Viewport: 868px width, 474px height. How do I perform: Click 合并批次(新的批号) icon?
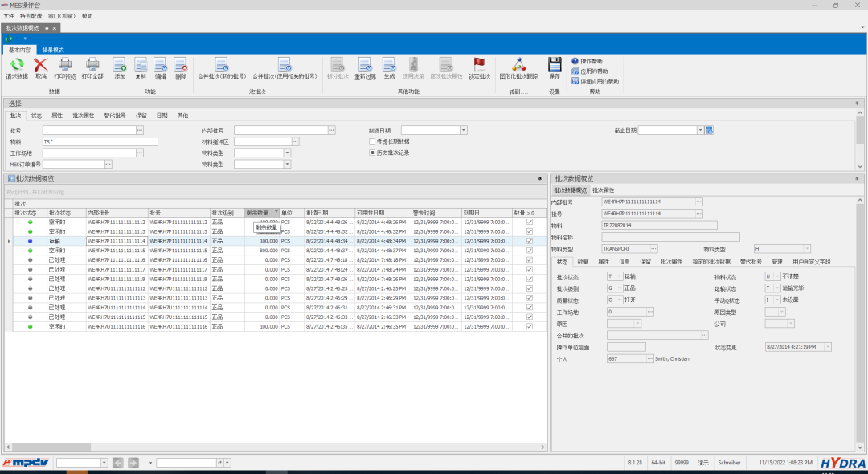click(x=222, y=64)
